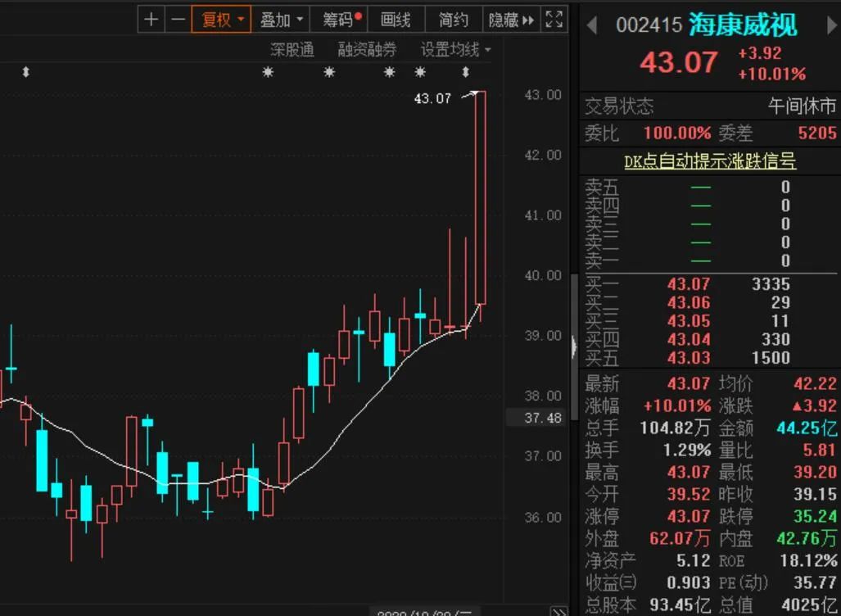Switch to 简约 view
This screenshot has height=616, width=841.
pos(454,20)
